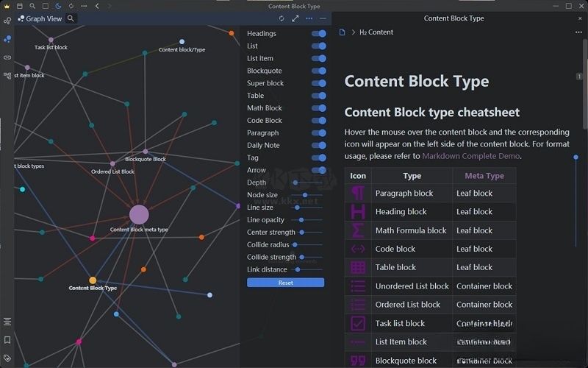The height and width of the screenshot is (368, 588).
Task: Select the yellow Content Block Type node
Action: [93, 280]
